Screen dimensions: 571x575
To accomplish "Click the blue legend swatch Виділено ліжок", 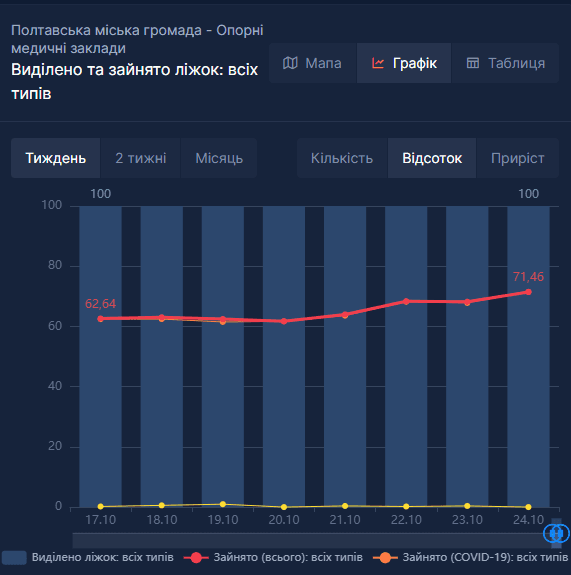I will point(14,558).
